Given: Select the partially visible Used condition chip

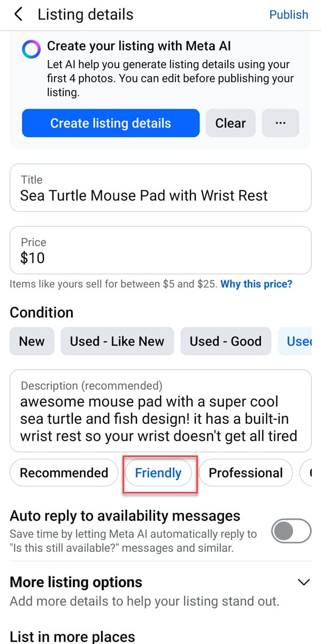Looking at the screenshot, I should pos(299,341).
